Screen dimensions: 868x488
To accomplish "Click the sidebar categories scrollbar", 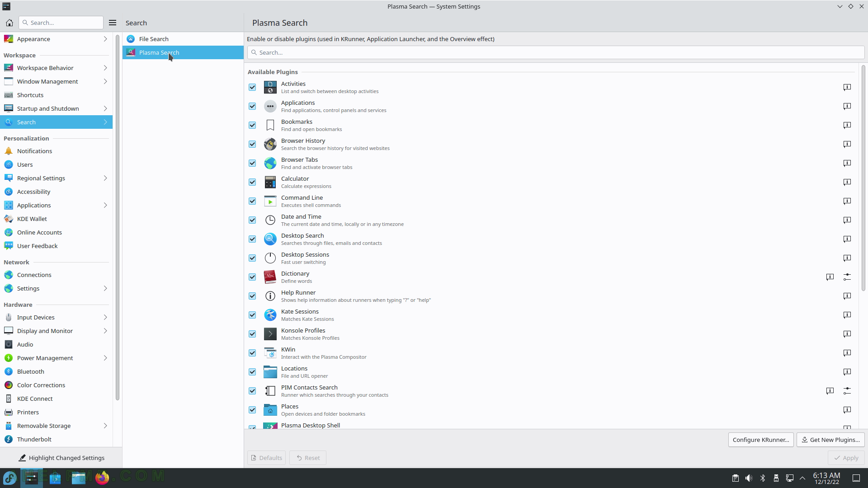I will point(118,217).
